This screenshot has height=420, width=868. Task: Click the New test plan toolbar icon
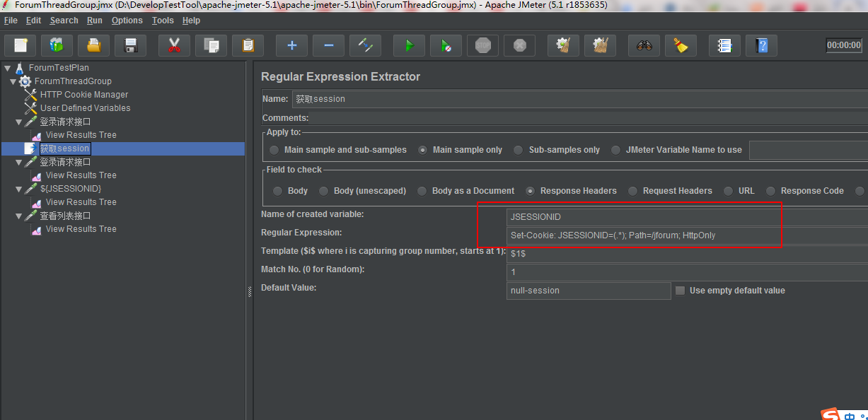point(21,45)
